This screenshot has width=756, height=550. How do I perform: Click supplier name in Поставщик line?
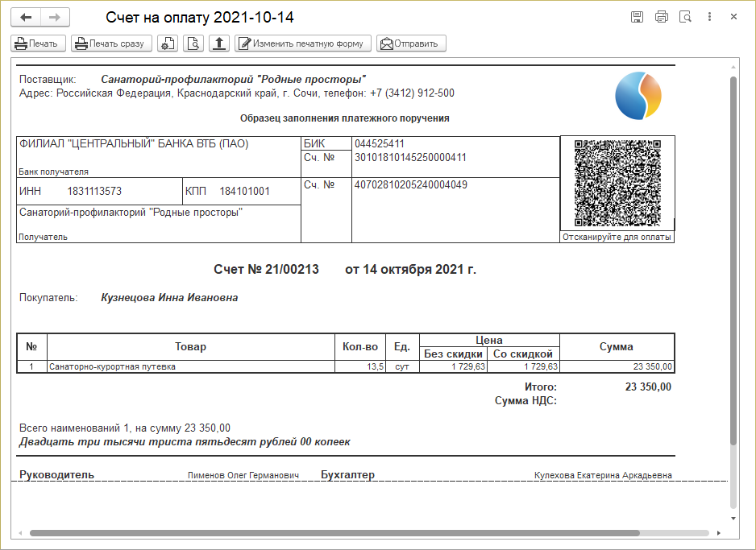[x=234, y=80]
